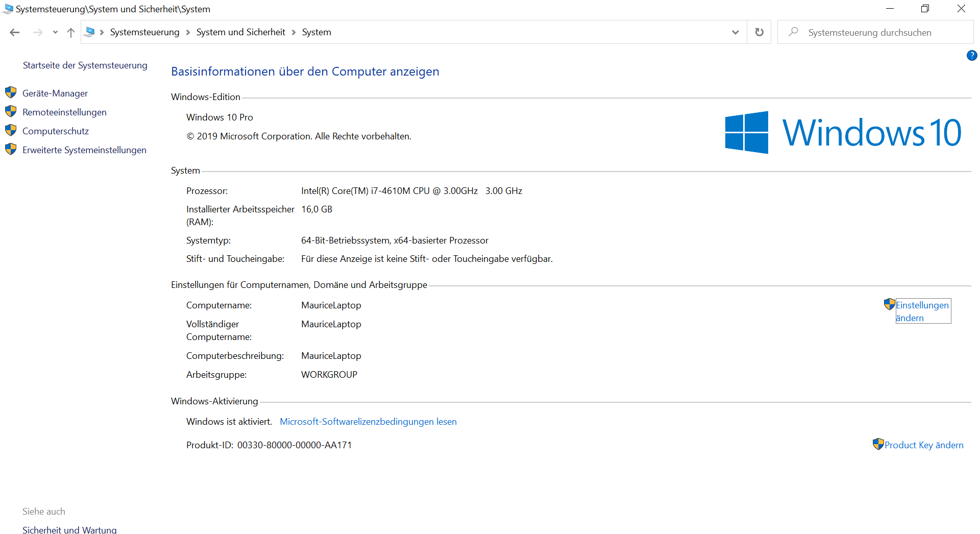Click MauriceLaptop next to Computername
Image resolution: width=980 pixels, height=534 pixels.
coord(331,305)
